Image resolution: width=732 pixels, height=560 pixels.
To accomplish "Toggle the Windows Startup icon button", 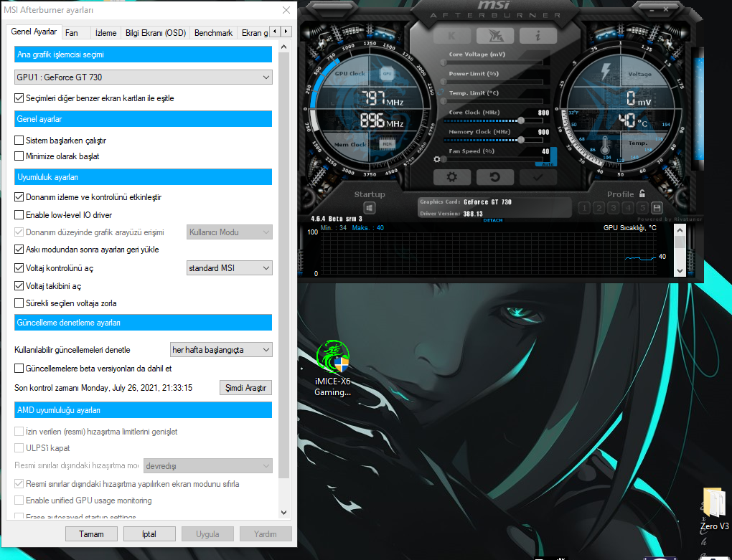I will pyautogui.click(x=370, y=208).
